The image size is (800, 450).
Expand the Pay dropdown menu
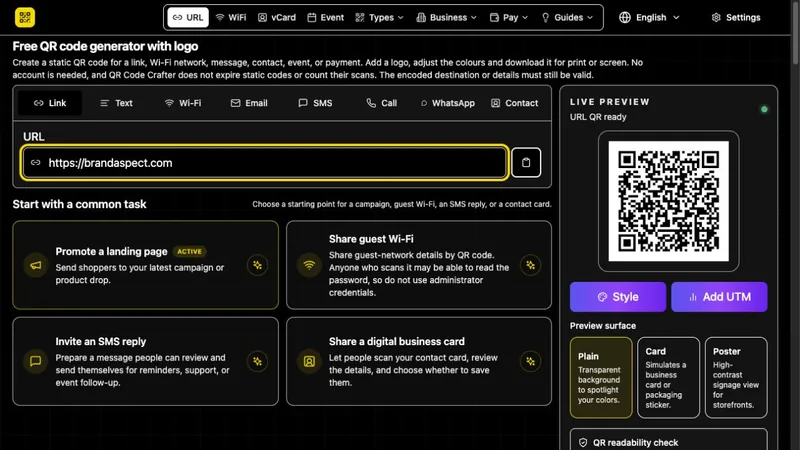pos(509,17)
